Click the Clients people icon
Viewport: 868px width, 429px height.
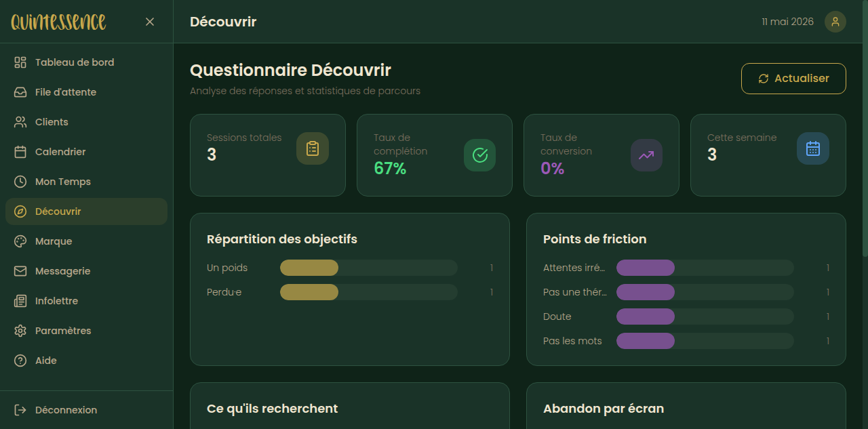20,122
